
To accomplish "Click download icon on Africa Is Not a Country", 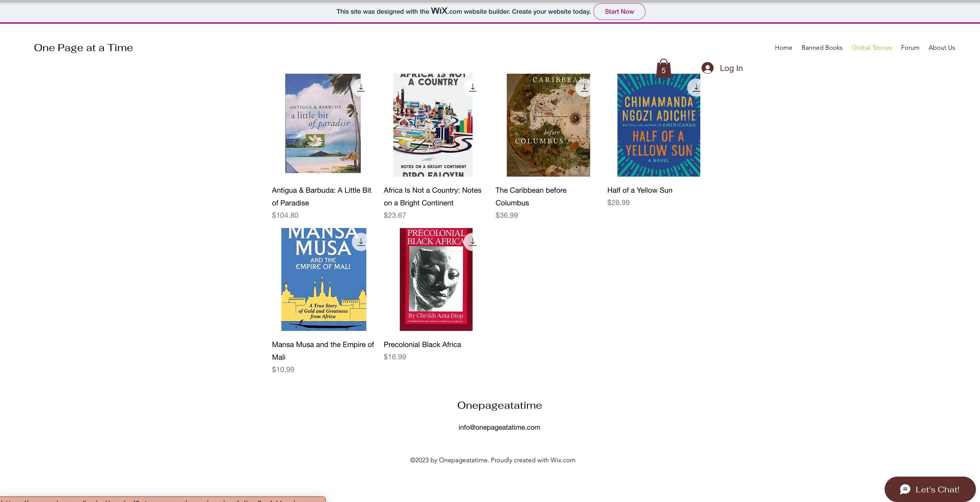I will click(x=473, y=87).
